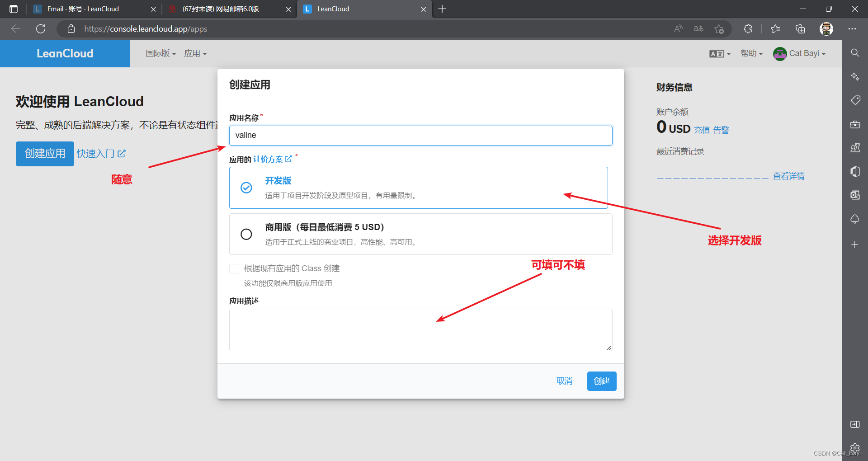
Task: Open the tab actions menu icon
Action: 14,9
